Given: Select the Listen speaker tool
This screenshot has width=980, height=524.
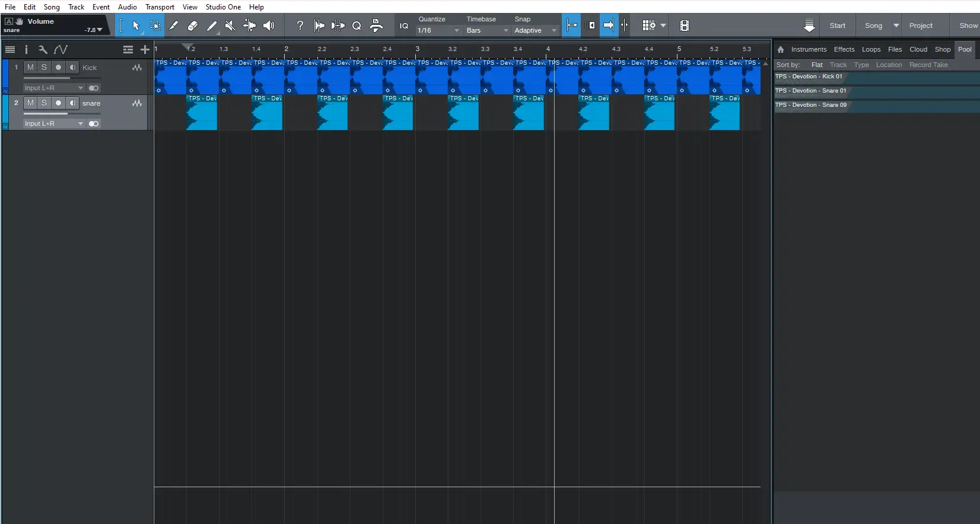Looking at the screenshot, I should click(x=269, y=26).
